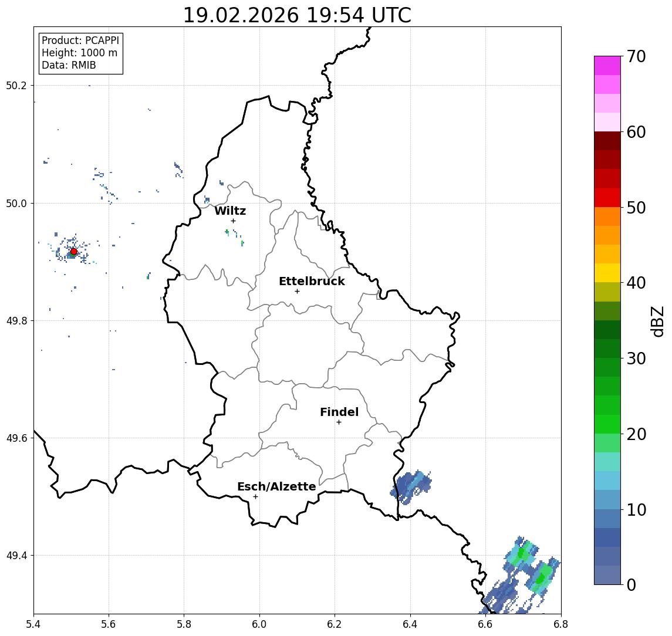Click the colorbar tick label 40

(x=636, y=283)
